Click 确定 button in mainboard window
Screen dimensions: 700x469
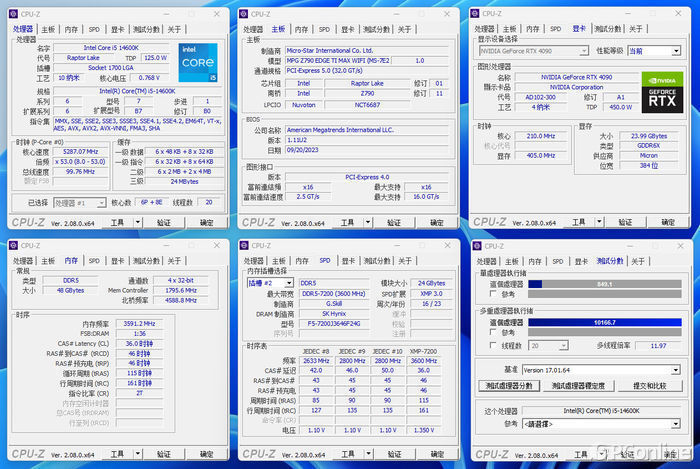coord(437,222)
